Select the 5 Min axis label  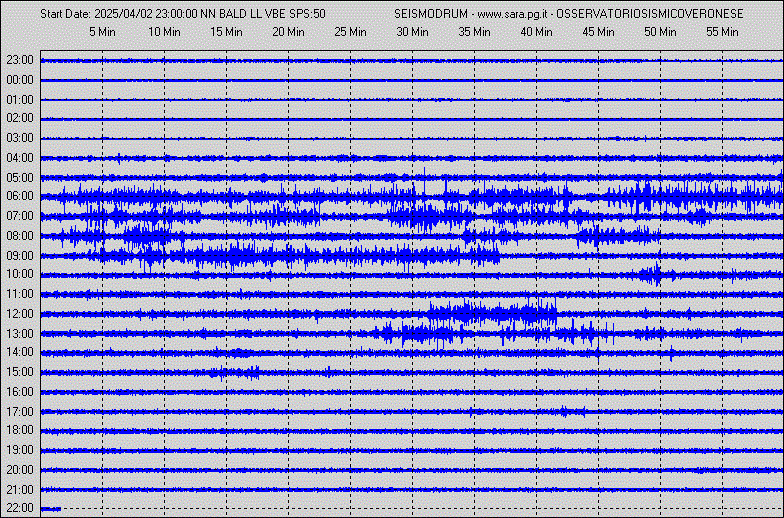click(x=102, y=32)
